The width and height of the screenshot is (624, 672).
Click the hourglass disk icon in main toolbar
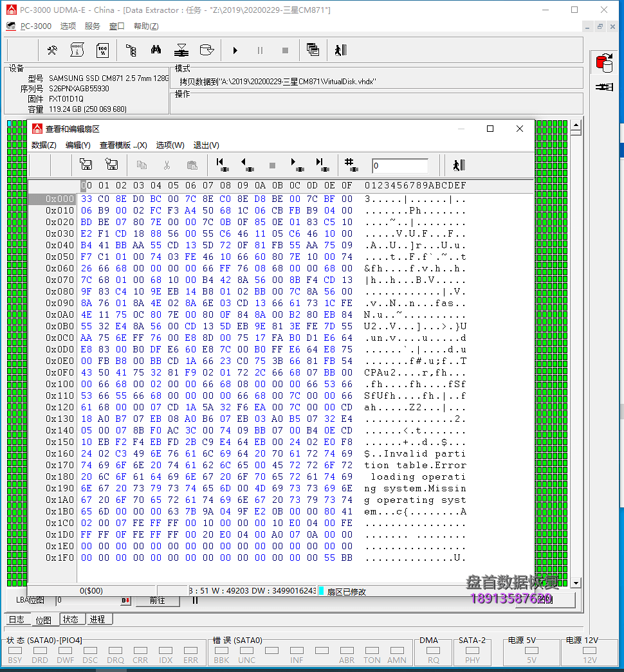click(x=181, y=51)
